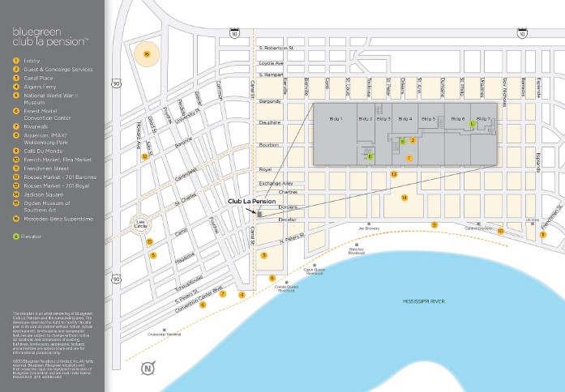565x392 pixels.
Task: Select the Canal Place marker 3 on map
Action: (x=263, y=255)
